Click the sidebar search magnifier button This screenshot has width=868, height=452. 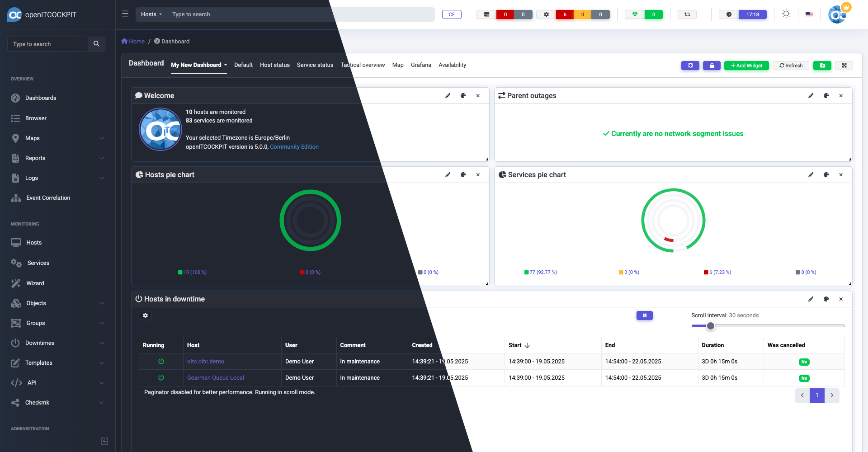[x=96, y=44]
